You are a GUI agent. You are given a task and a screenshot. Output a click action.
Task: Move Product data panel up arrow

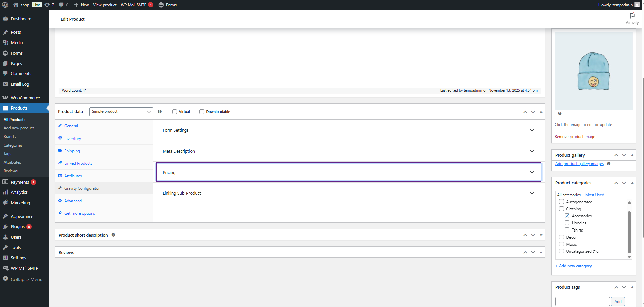click(x=525, y=112)
